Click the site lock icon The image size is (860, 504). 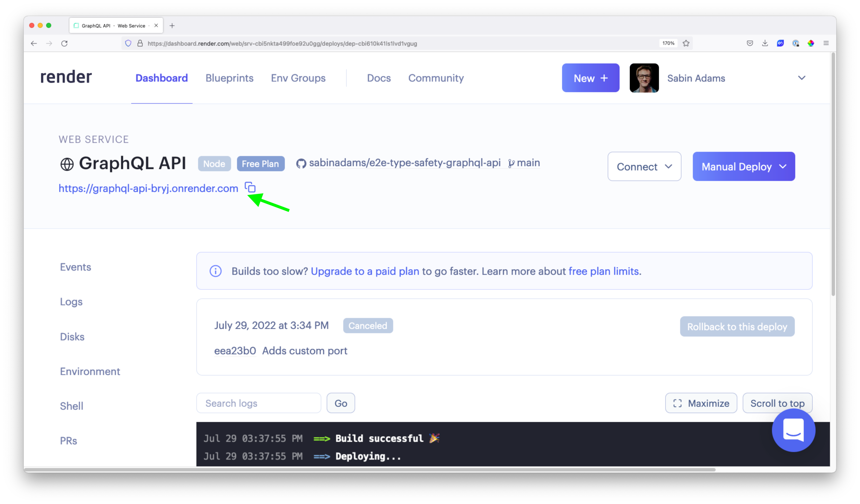pyautogui.click(x=140, y=43)
